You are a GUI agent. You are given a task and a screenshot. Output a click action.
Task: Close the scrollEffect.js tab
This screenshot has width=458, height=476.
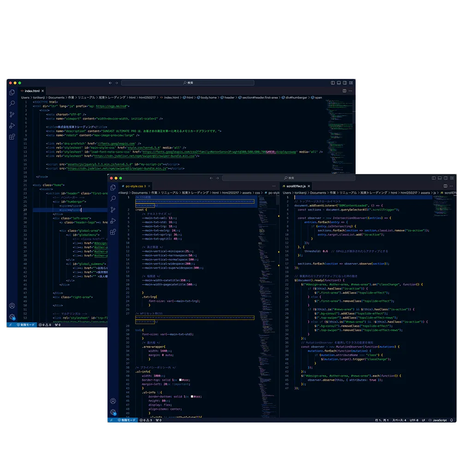coord(309,186)
